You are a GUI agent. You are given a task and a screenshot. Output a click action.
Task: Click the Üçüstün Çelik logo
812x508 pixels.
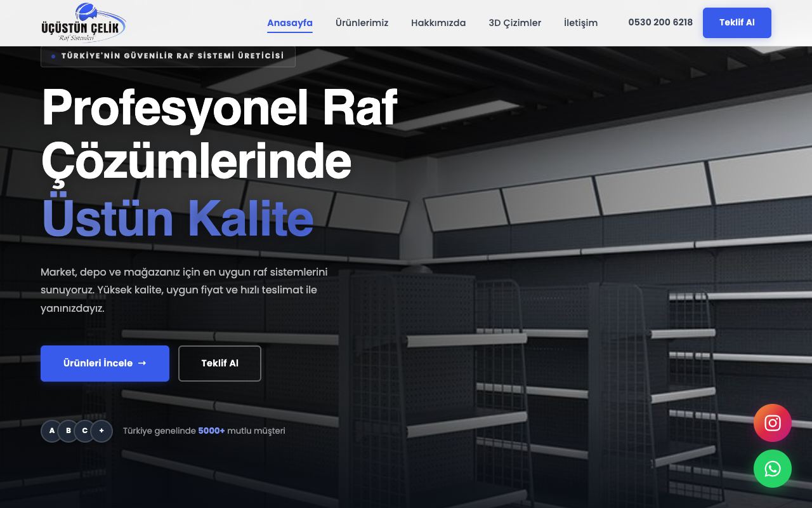(83, 23)
